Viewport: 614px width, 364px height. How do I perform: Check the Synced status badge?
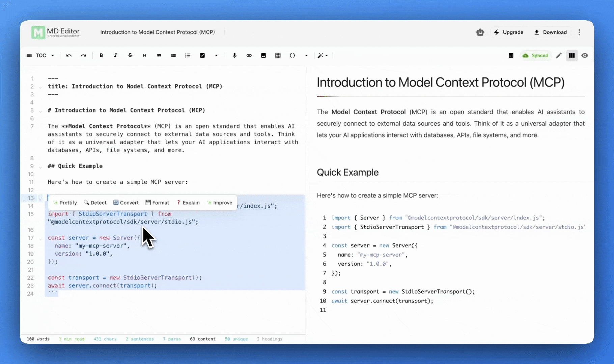pos(536,55)
